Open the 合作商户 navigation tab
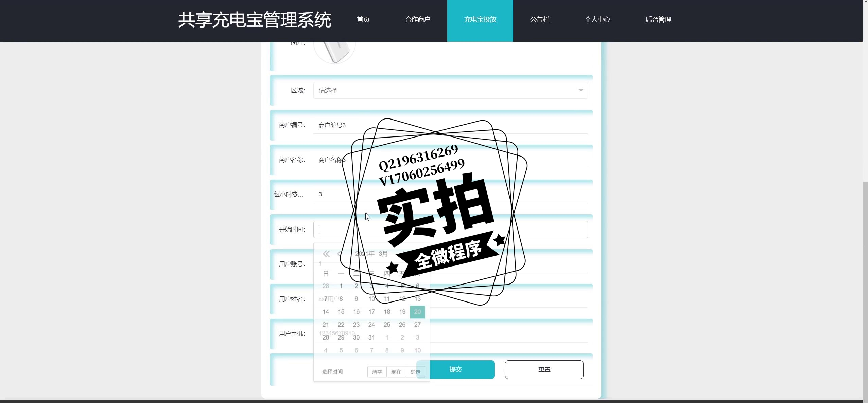The image size is (868, 403). pyautogui.click(x=417, y=20)
